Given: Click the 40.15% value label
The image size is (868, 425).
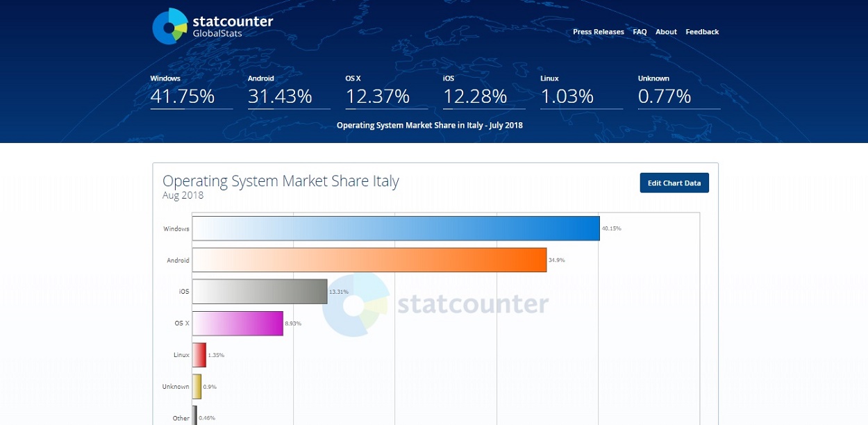Looking at the screenshot, I should 612,228.
